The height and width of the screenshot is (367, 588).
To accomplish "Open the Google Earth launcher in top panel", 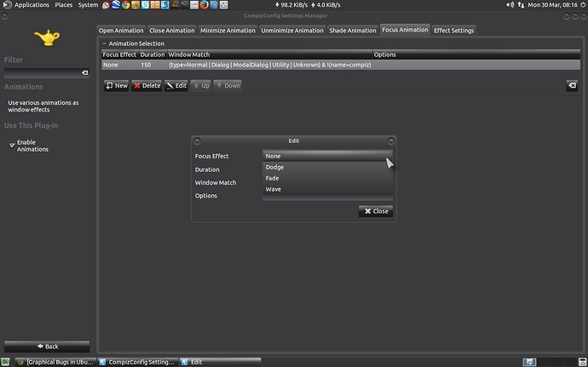I will pyautogui.click(x=116, y=5).
